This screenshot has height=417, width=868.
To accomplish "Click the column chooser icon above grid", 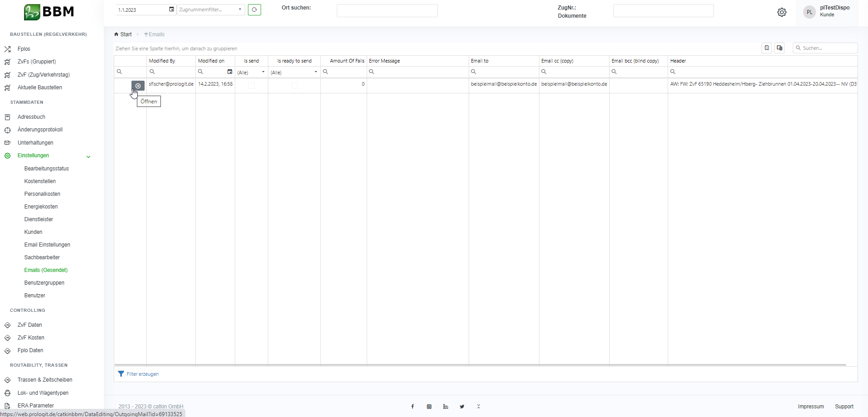I will click(779, 48).
